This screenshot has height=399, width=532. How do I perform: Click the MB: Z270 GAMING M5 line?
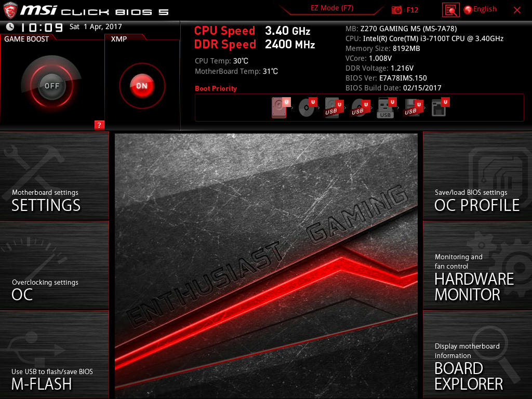pyautogui.click(x=401, y=29)
